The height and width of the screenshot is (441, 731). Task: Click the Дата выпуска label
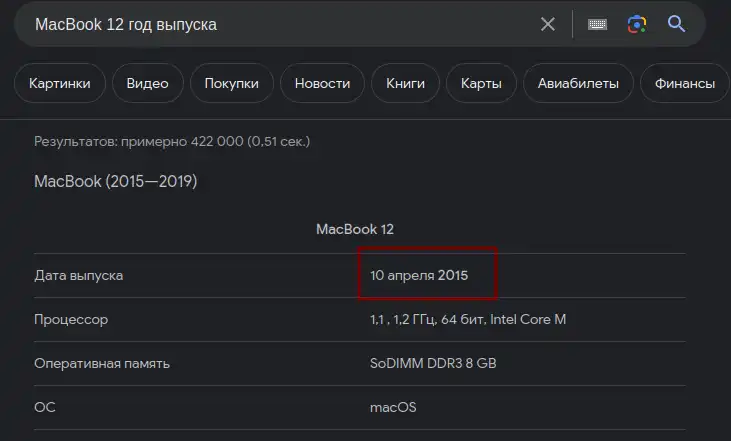pos(78,276)
